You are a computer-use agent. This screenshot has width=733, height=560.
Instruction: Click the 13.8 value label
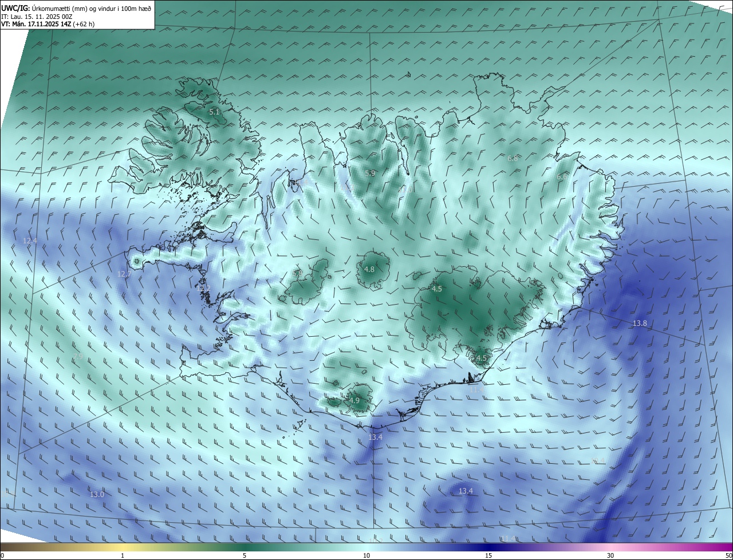[640, 324]
